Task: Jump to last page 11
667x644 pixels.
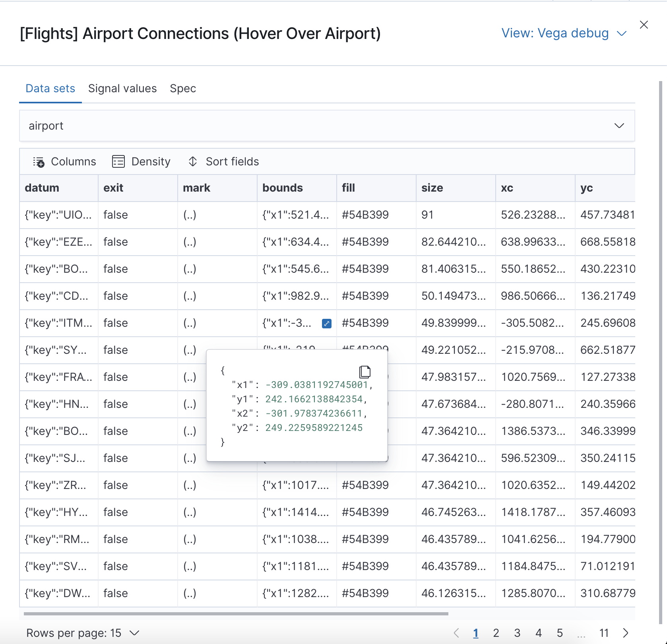Action: [x=604, y=633]
